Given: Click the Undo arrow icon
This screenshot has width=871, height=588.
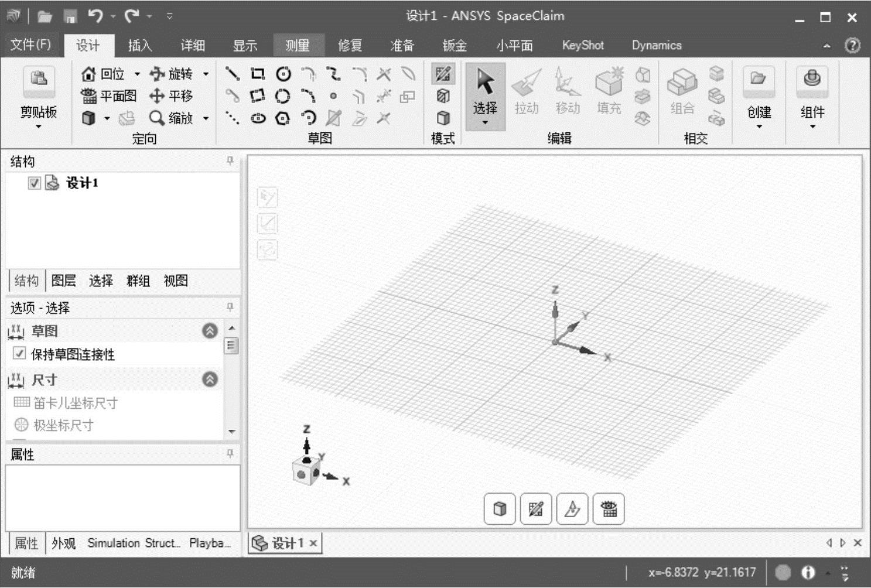Looking at the screenshot, I should (x=95, y=16).
